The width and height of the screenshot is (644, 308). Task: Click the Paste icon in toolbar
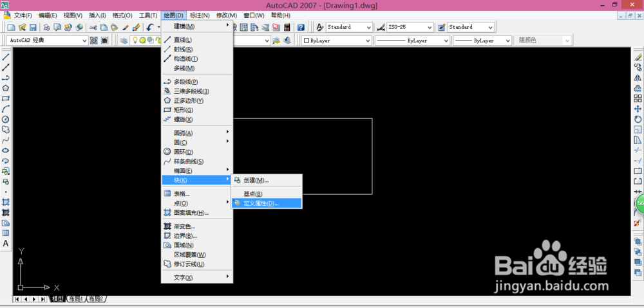pyautogui.click(x=115, y=28)
